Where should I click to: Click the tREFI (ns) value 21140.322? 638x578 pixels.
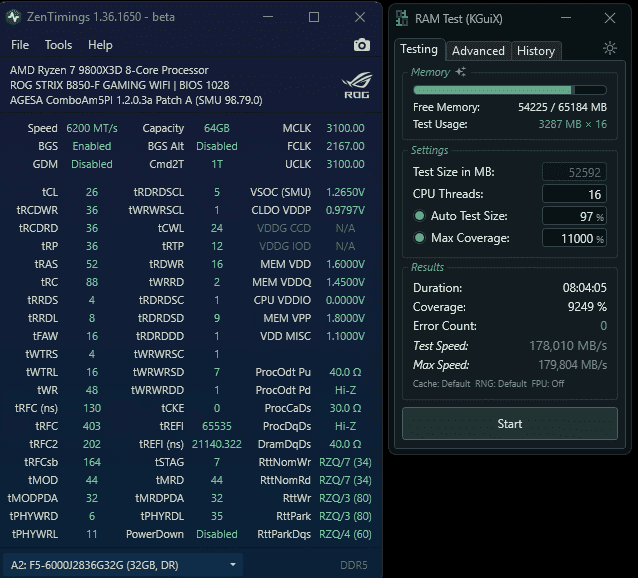point(217,444)
